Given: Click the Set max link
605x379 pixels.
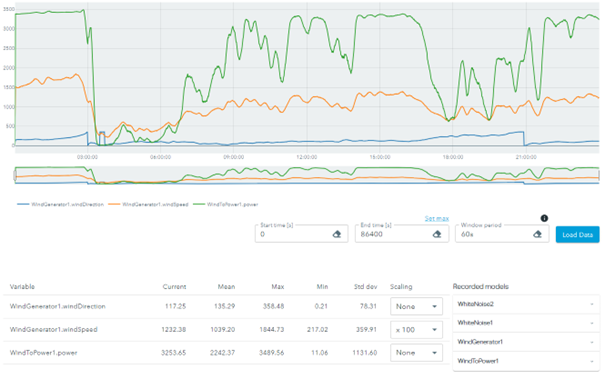Looking at the screenshot, I should (x=437, y=218).
